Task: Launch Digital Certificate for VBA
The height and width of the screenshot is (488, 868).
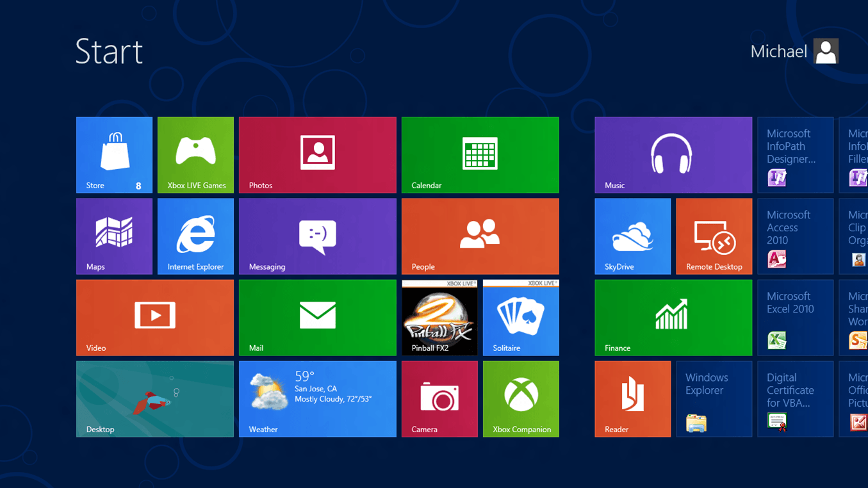Action: [x=795, y=398]
